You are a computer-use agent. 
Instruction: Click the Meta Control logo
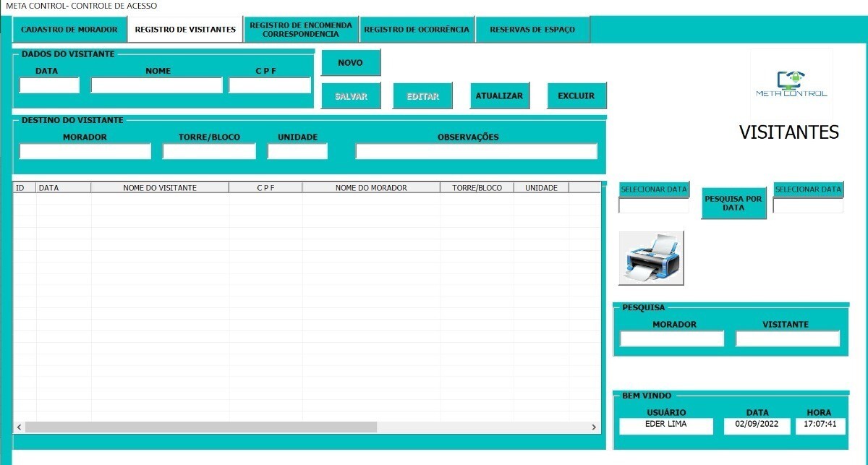click(791, 85)
